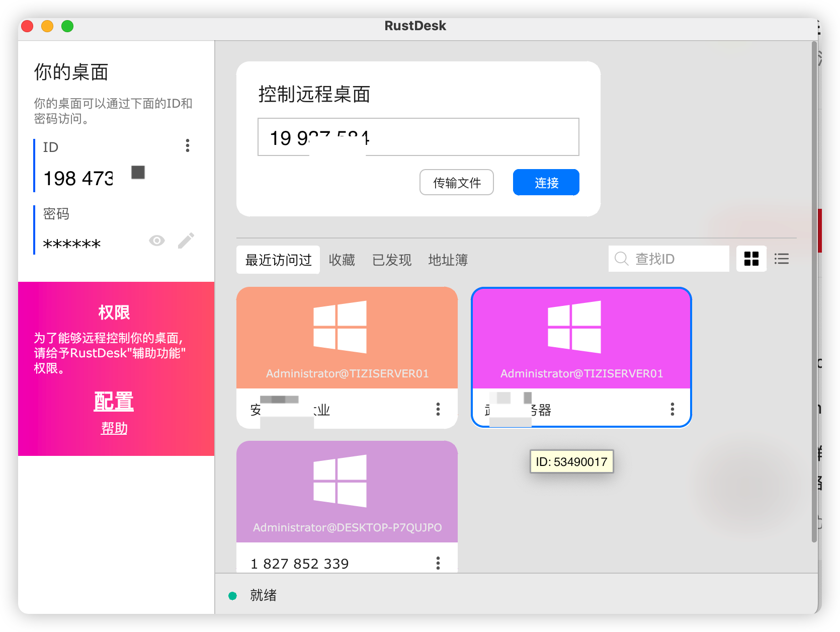
Task: Click Windows logo on magenta TIZISERVER01 card
Action: coord(574,327)
